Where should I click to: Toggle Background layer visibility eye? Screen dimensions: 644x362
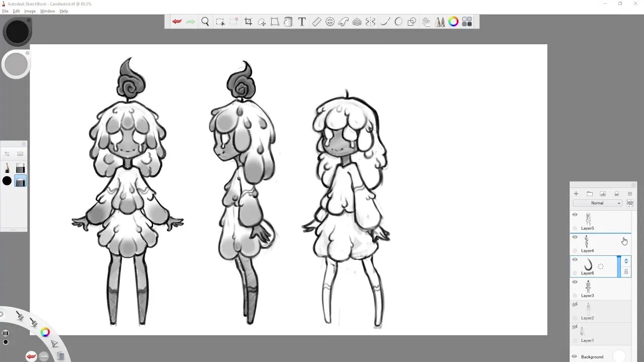[574, 356]
